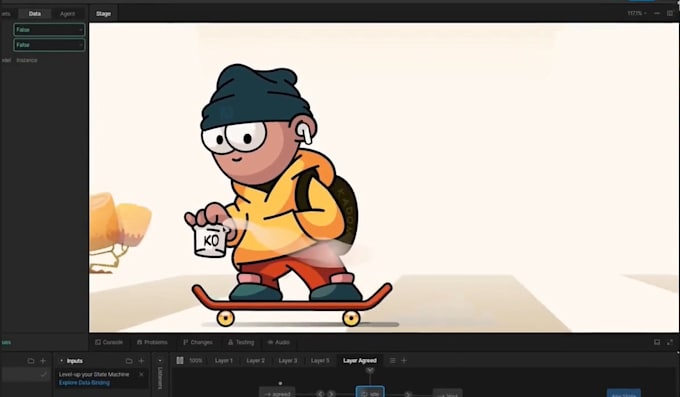The height and width of the screenshot is (397, 680).
Task: Open the Changes tab
Action: click(198, 342)
